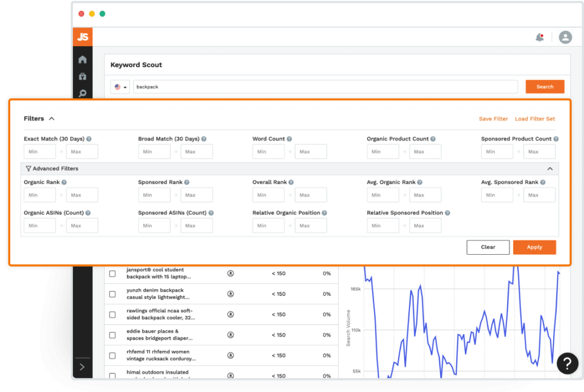Open the US flag marketplace dropdown
This screenshot has height=392, width=584.
tap(120, 87)
